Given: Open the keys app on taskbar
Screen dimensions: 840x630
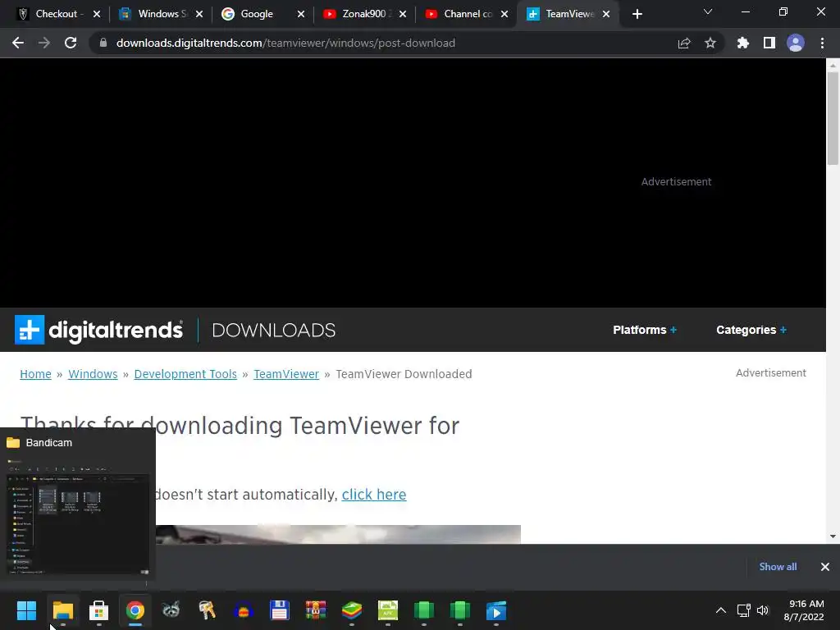Looking at the screenshot, I should 207,610.
